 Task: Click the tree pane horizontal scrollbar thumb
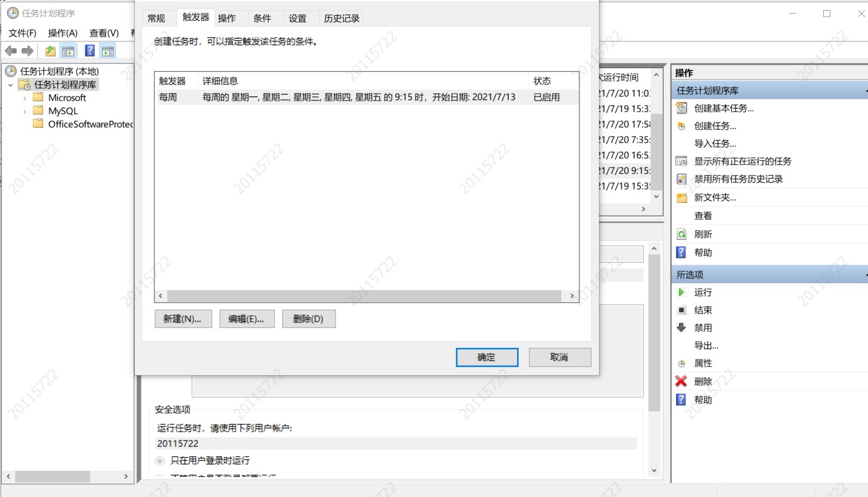52,476
